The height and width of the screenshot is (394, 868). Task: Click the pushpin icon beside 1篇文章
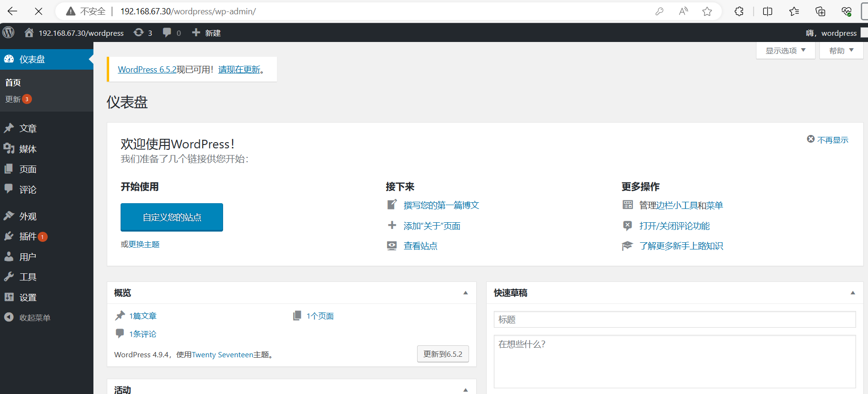point(120,315)
